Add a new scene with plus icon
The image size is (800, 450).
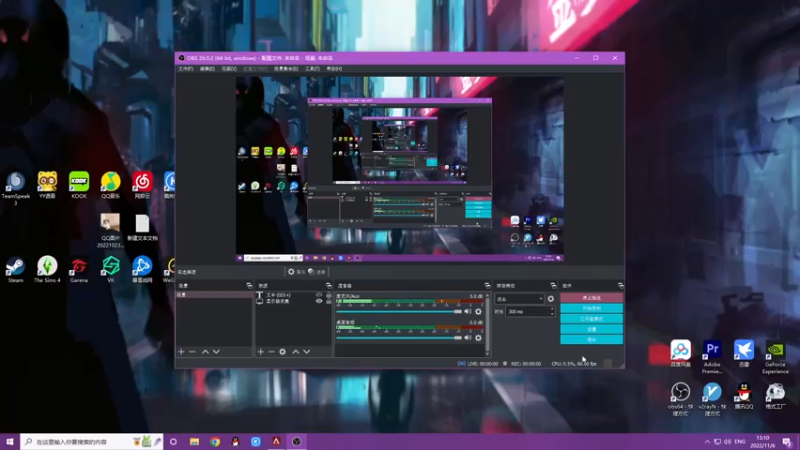[x=181, y=352]
